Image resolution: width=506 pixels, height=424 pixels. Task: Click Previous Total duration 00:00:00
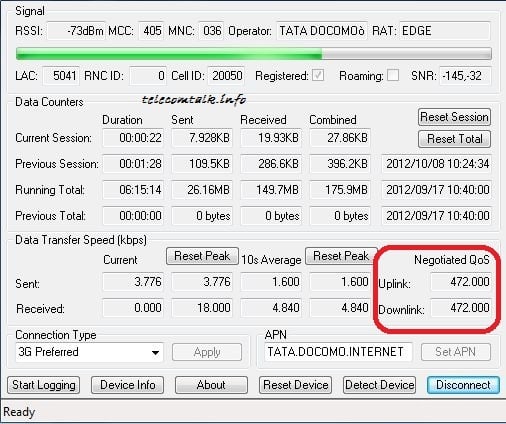click(133, 216)
